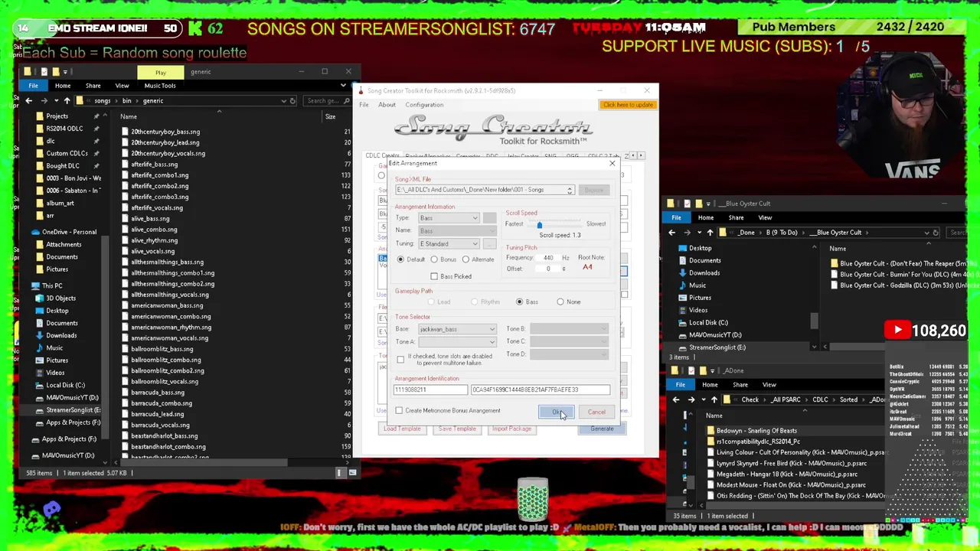This screenshot has height=551, width=980.
Task: Go back in generic Explorer window
Action: click(29, 100)
